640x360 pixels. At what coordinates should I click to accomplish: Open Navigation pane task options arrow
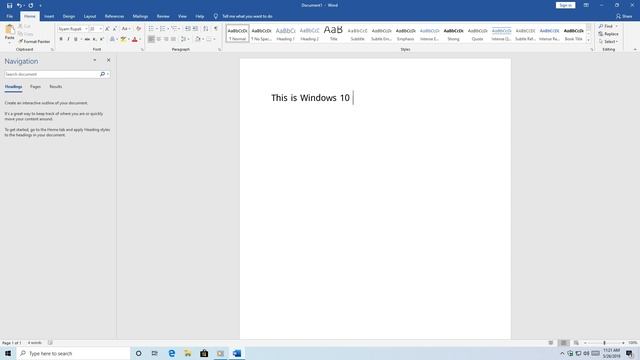95,60
